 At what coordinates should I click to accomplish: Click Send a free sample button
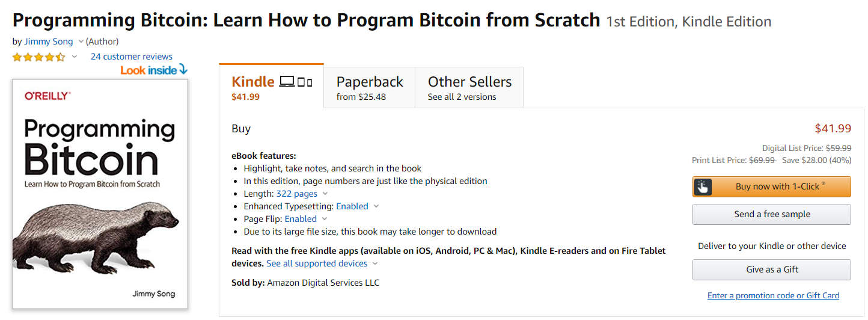point(771,214)
